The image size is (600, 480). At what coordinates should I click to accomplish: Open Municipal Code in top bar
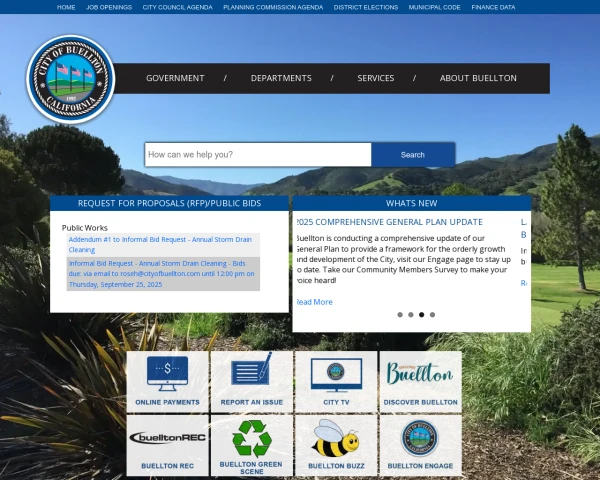[x=435, y=7]
